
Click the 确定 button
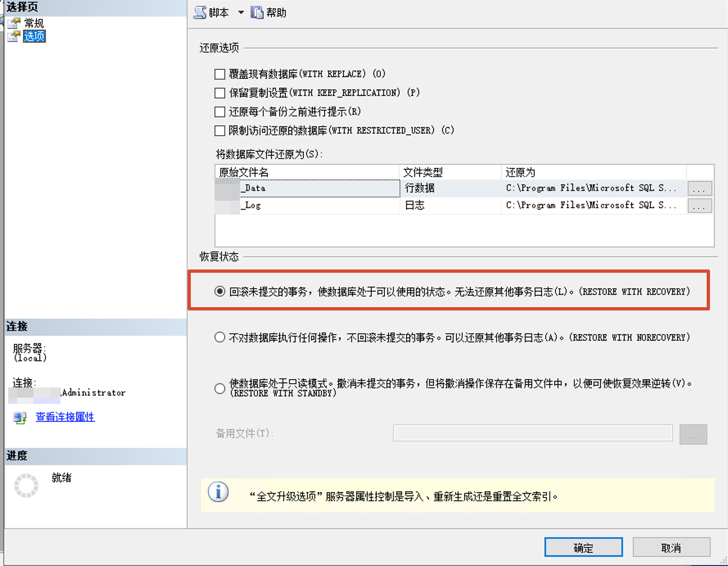click(583, 547)
